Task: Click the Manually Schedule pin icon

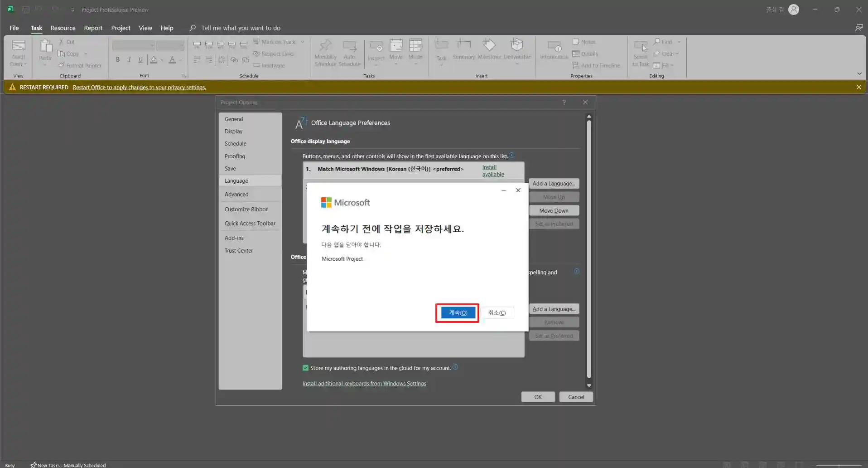Action: (x=325, y=46)
